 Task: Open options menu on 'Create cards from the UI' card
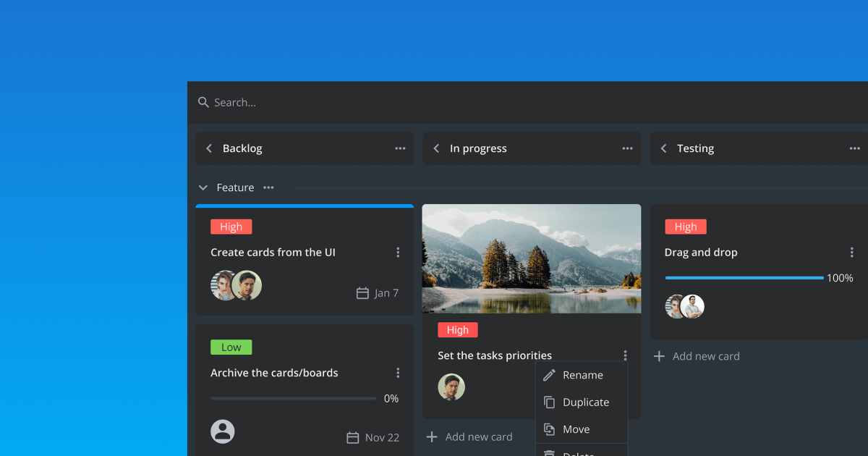[x=398, y=252]
